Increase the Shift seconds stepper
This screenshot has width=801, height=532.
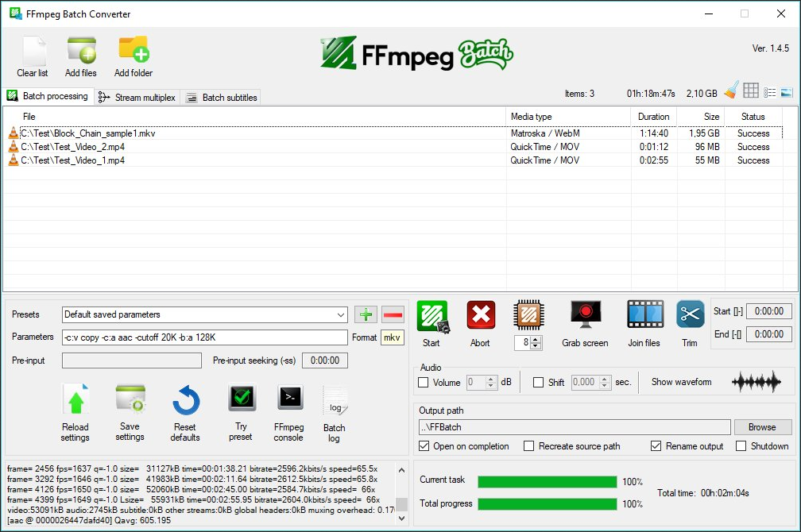[x=605, y=379]
